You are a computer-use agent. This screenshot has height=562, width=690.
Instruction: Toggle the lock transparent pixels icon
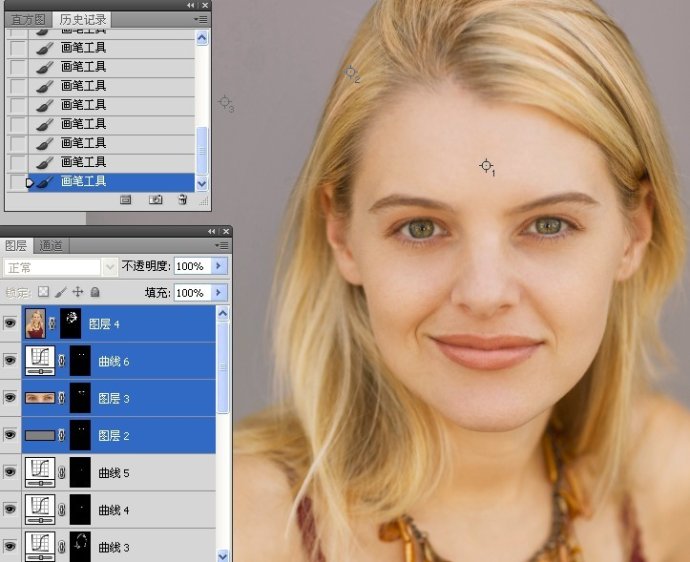coord(43,292)
